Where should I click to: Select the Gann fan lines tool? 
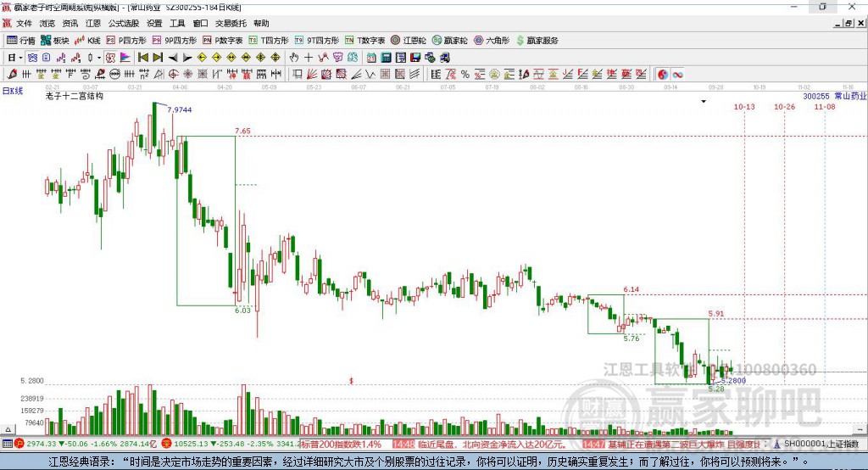click(312, 75)
